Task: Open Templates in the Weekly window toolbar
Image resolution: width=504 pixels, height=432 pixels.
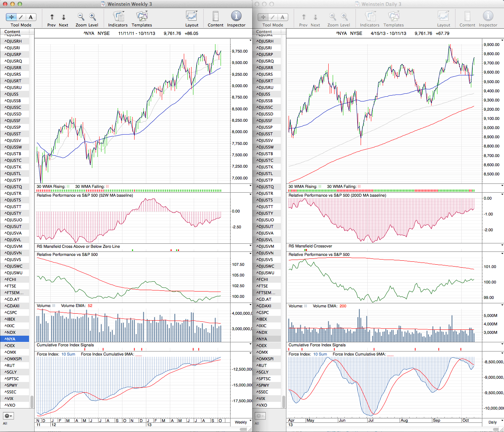Action: (x=142, y=17)
